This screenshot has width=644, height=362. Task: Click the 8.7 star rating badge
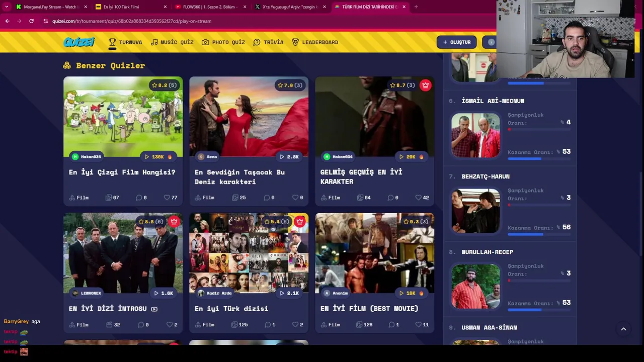pos(403,85)
